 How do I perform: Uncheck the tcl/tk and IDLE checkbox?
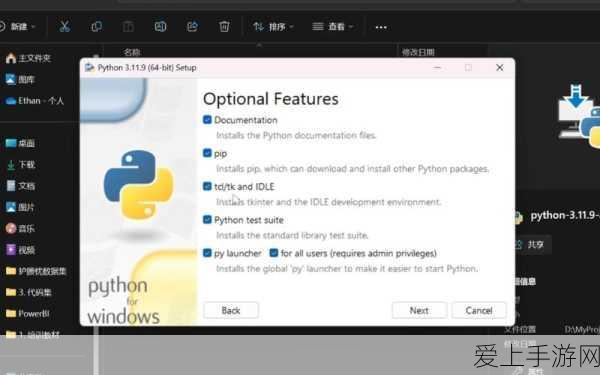(207, 186)
